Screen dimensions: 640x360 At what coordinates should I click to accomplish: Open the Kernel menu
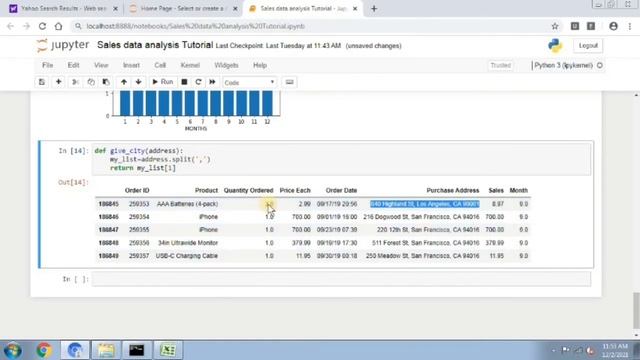(x=190, y=65)
